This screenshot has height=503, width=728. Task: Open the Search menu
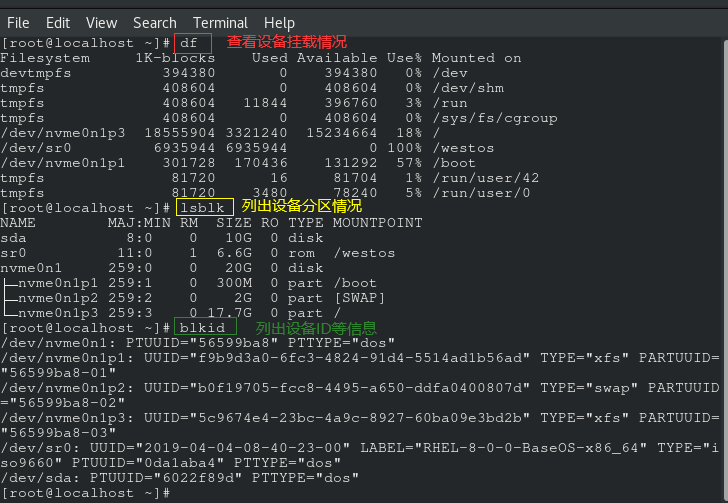[155, 23]
